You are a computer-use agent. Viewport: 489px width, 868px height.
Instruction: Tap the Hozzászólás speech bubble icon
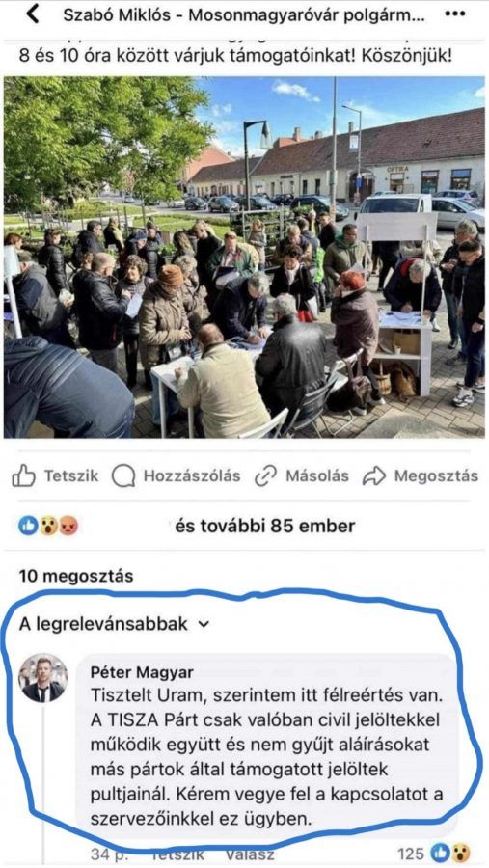coord(122,476)
